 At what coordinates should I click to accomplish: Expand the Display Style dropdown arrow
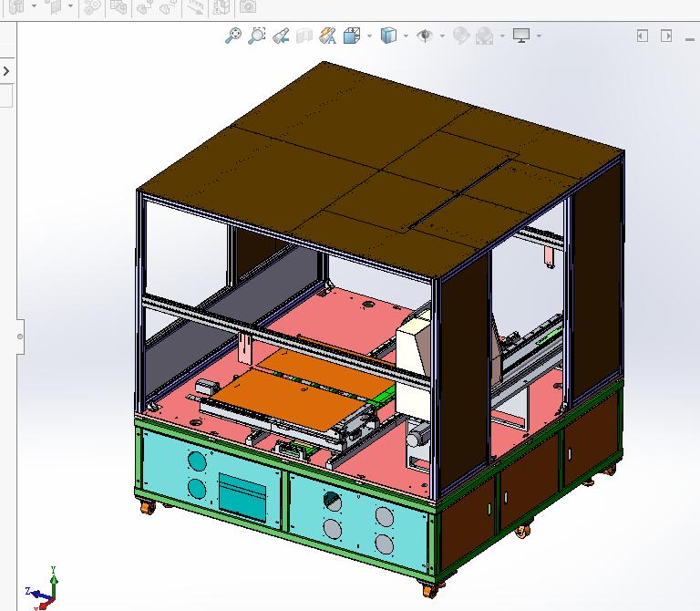point(406,36)
